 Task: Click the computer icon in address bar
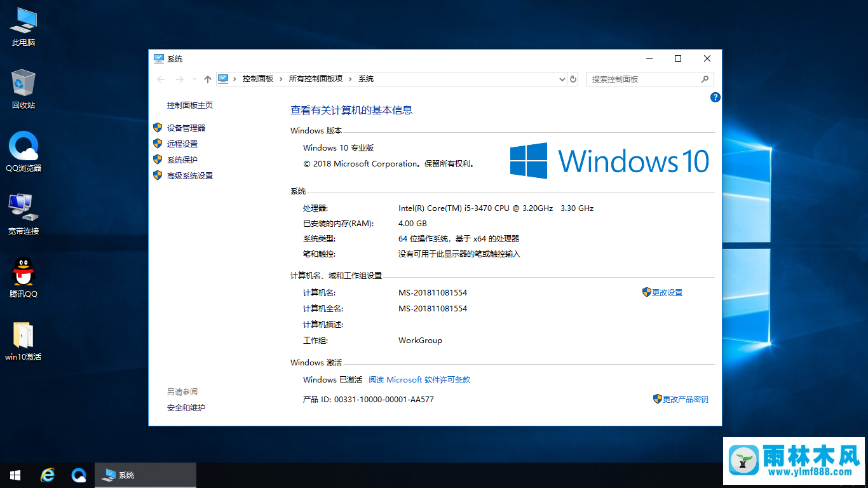223,79
